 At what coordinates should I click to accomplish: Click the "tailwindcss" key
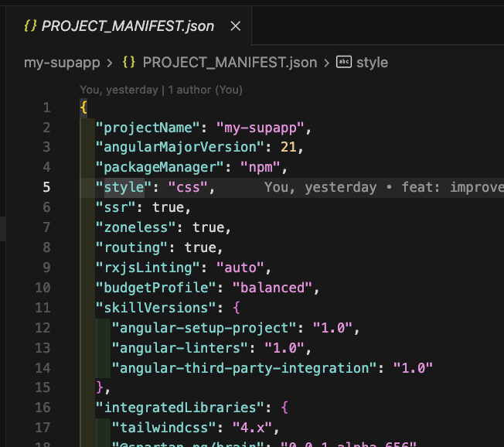pyautogui.click(x=164, y=428)
